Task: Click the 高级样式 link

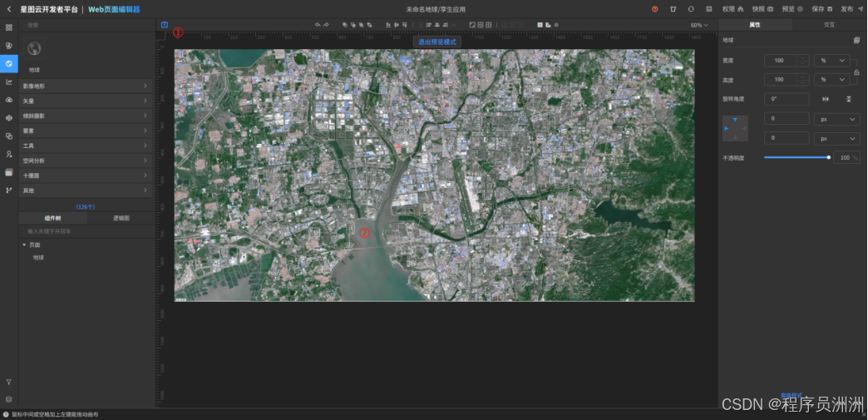Action: 791,395
